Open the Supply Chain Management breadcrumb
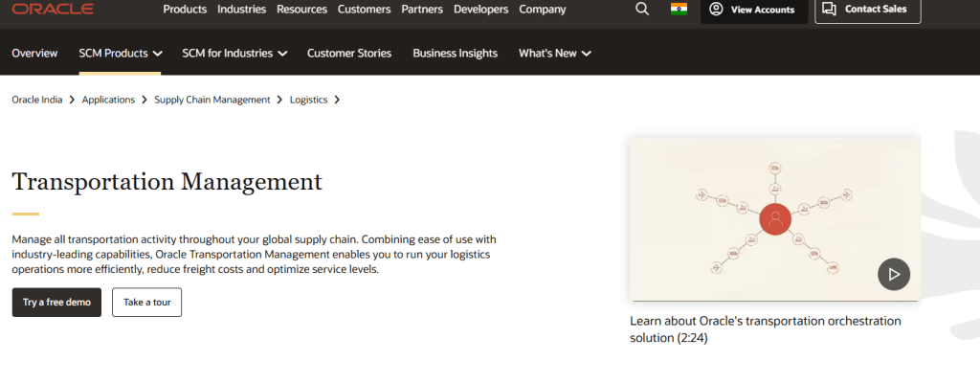This screenshot has height=384, width=980. pyautogui.click(x=212, y=100)
